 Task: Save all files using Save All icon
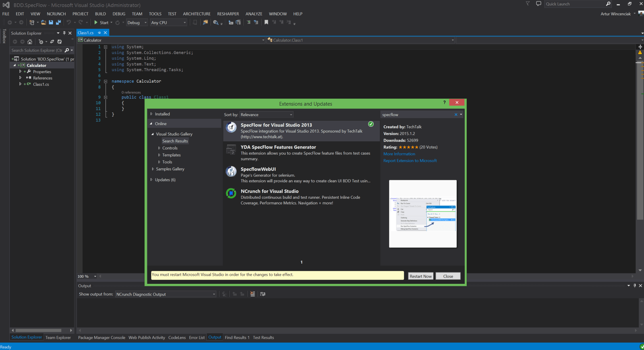click(x=58, y=22)
